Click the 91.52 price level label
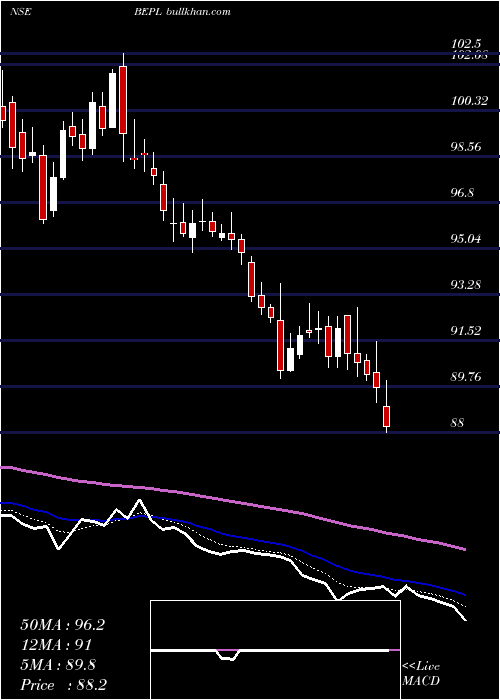500x700 pixels. [x=466, y=331]
